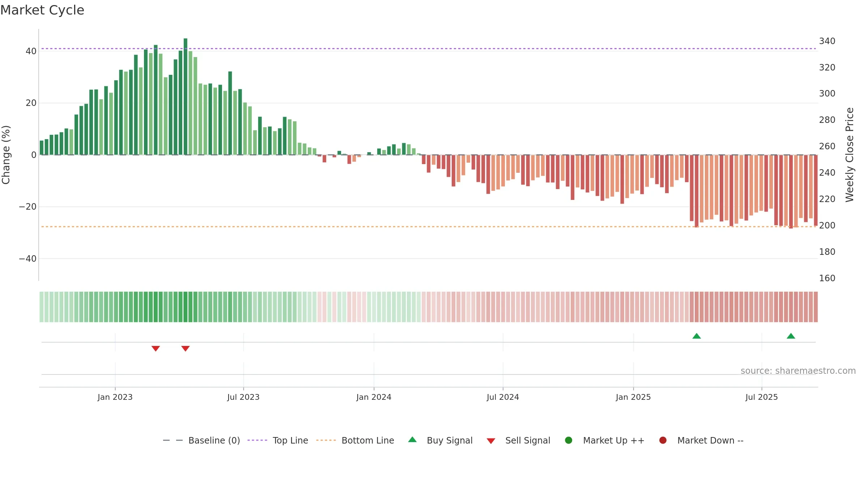Click the Buy Signal legend triangle icon
868x488 pixels.
(x=412, y=440)
